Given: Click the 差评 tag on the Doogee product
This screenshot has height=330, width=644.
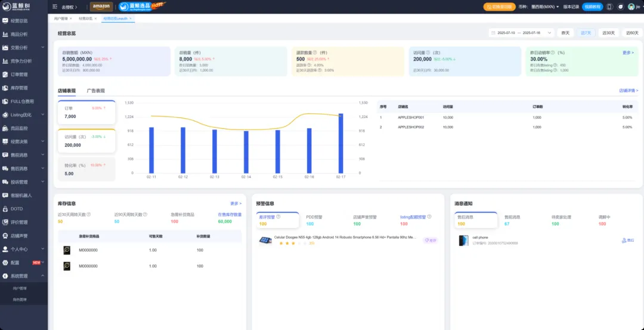Looking at the screenshot, I should pos(431,240).
